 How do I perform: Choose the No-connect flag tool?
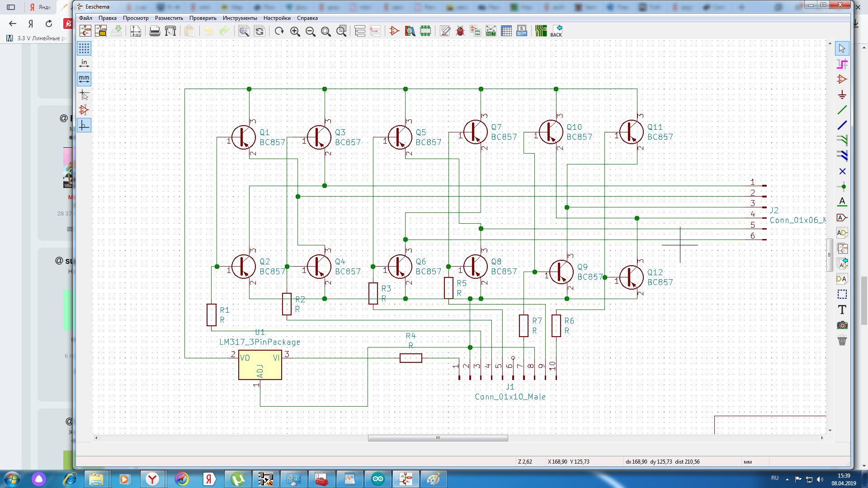(x=842, y=171)
